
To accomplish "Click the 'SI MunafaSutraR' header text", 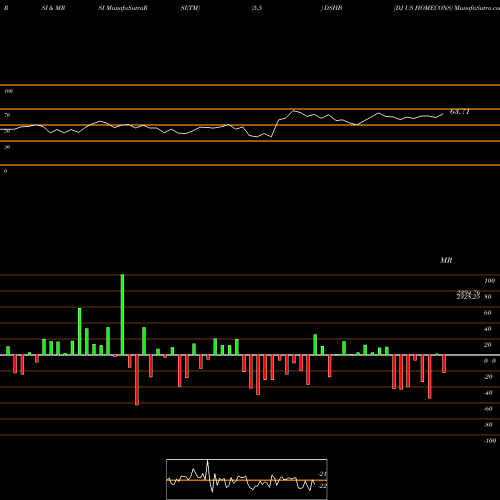I will tap(123, 8).
